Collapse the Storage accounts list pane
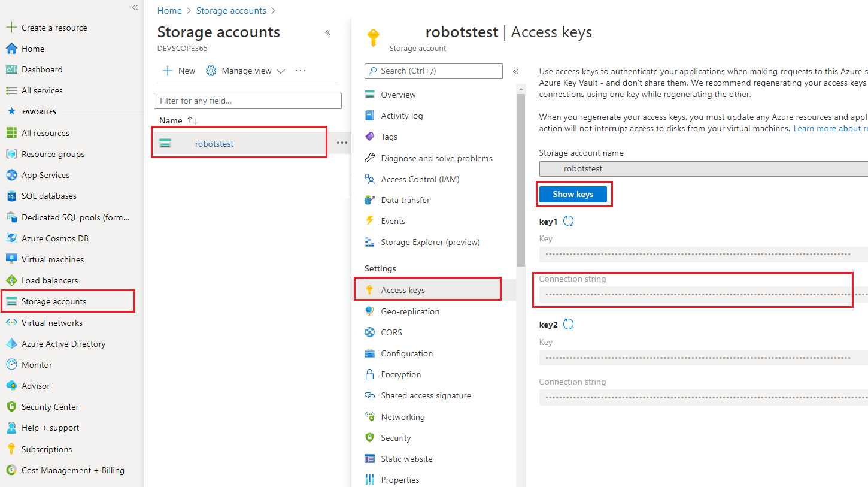 (327, 33)
